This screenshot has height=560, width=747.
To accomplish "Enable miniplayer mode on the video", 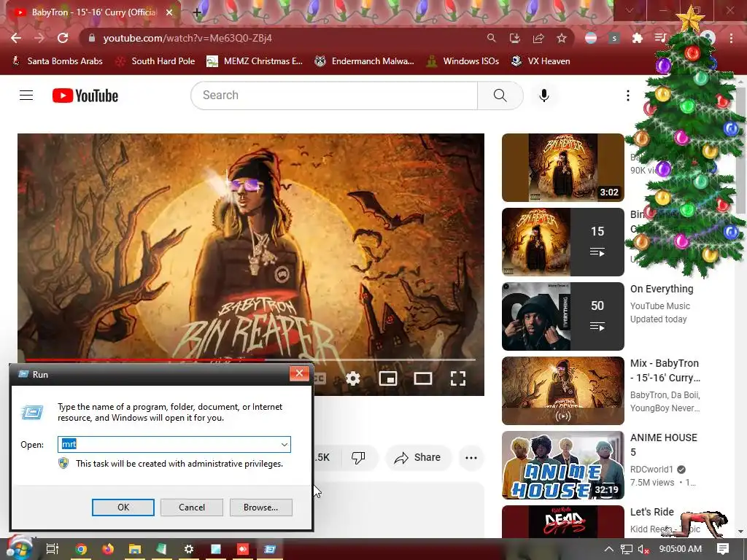I will pyautogui.click(x=388, y=378).
